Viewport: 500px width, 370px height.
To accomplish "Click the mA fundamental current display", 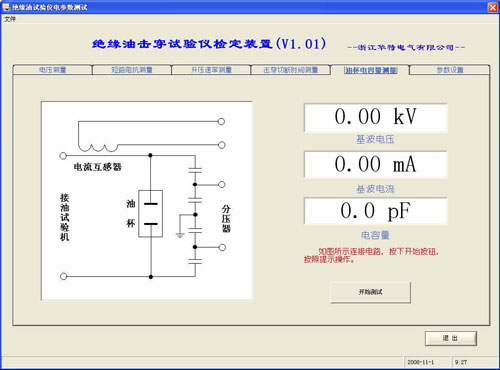I will (x=376, y=164).
